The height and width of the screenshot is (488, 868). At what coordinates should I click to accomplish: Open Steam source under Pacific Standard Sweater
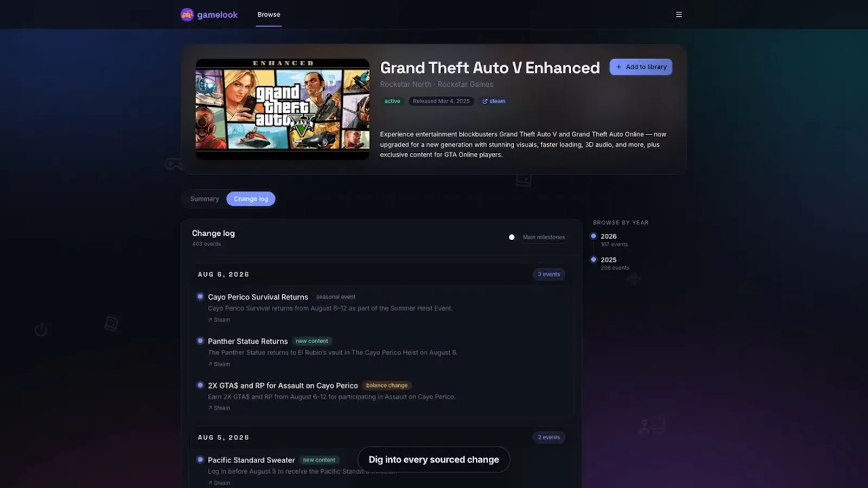coord(219,483)
